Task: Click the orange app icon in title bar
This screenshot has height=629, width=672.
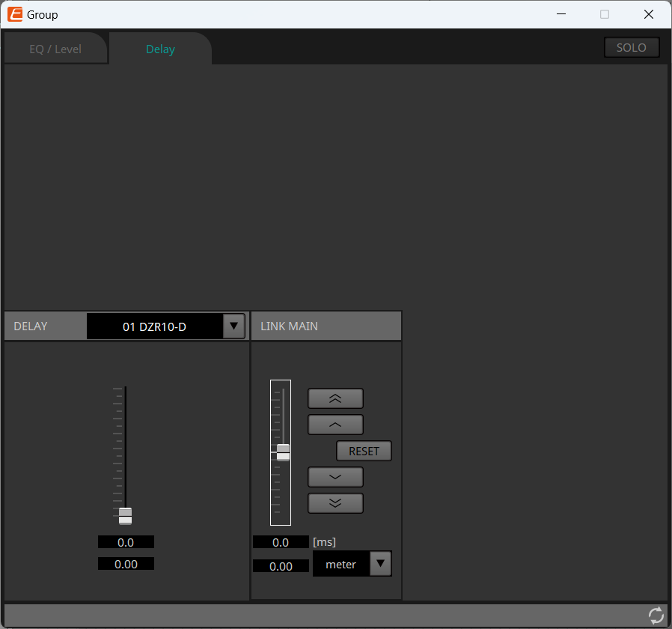Action: [15, 14]
